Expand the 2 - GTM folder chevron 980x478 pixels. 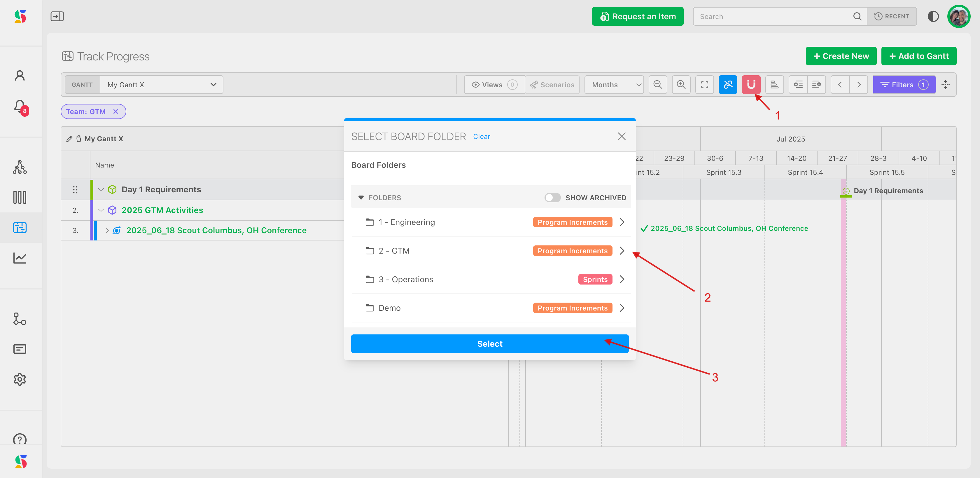coord(622,251)
